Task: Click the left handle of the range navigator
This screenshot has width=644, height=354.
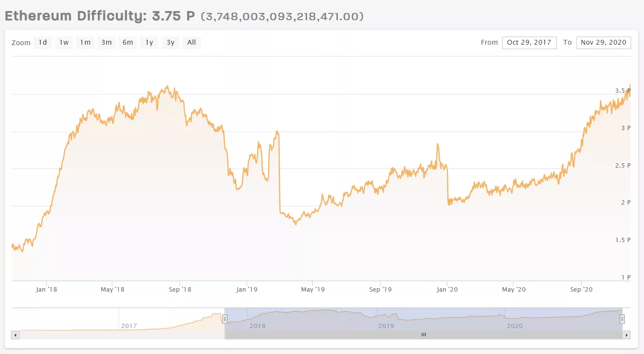Action: pyautogui.click(x=225, y=318)
